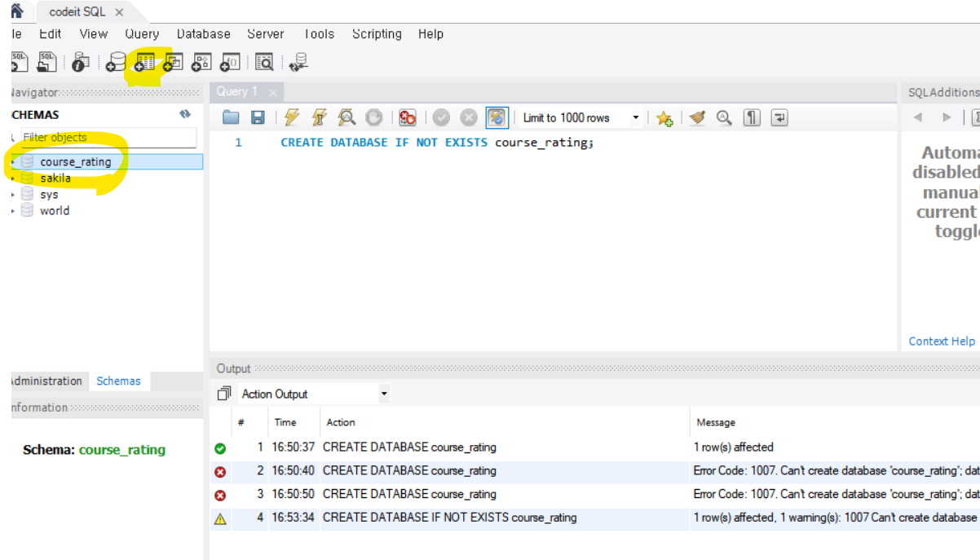
Task: Click inside the SQL editor on line 1
Action: click(x=437, y=143)
